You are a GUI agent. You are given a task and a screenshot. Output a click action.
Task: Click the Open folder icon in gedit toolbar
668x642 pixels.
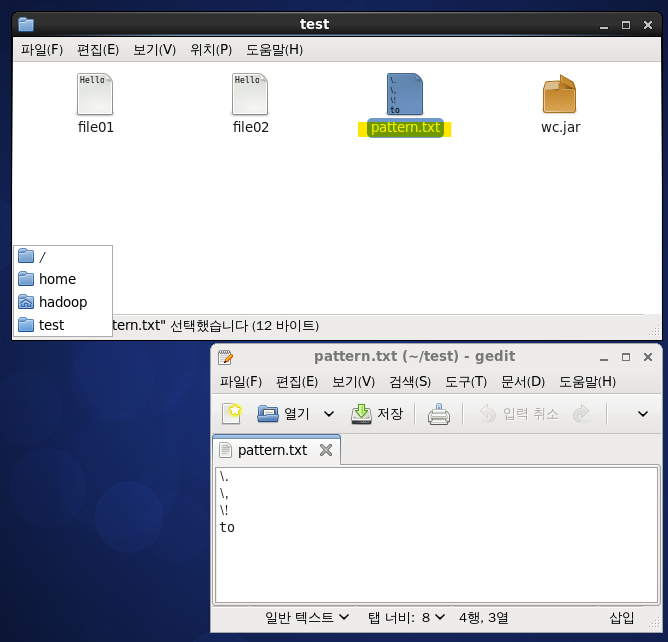(268, 413)
